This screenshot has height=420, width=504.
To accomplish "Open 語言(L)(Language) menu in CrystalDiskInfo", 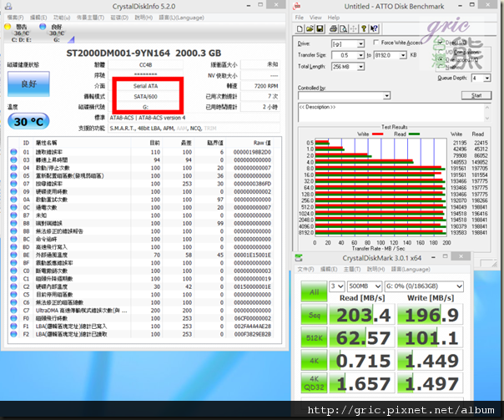I will 181,18.
